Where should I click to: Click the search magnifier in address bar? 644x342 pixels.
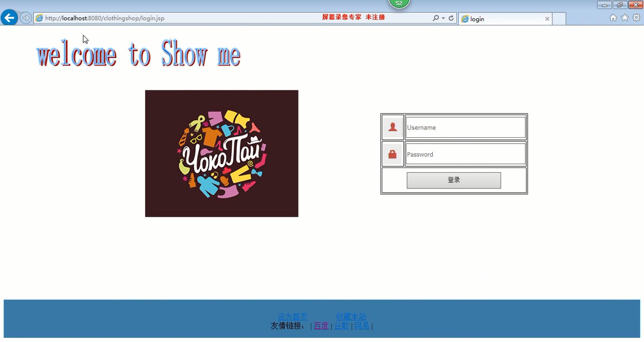click(x=435, y=18)
